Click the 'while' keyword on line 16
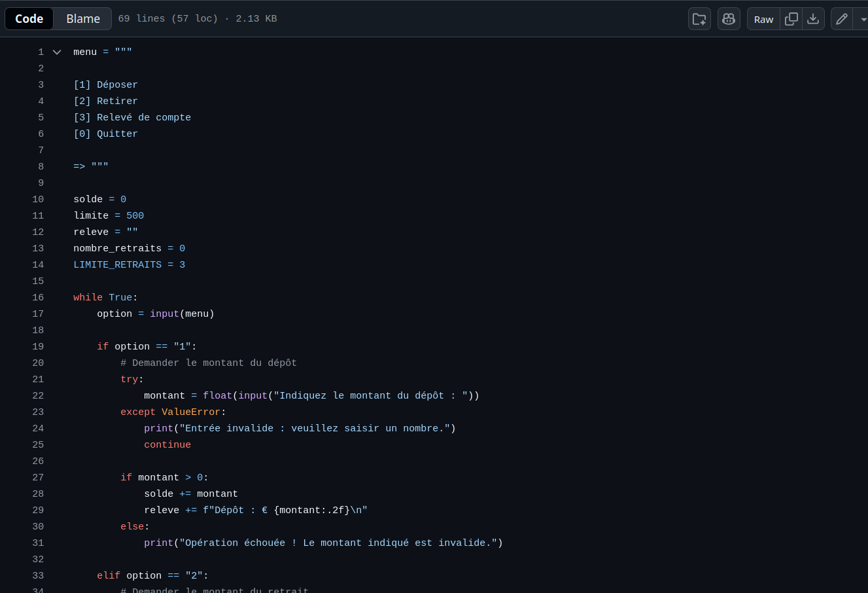The image size is (868, 593). [88, 298]
